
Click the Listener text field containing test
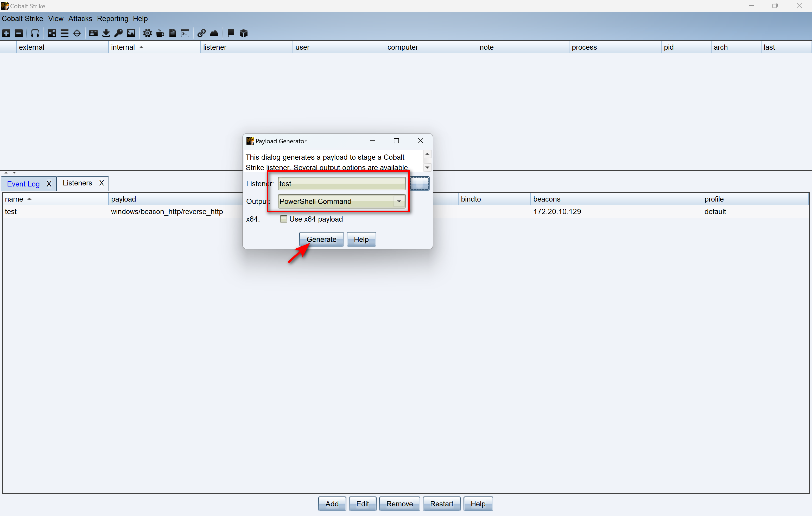341,184
